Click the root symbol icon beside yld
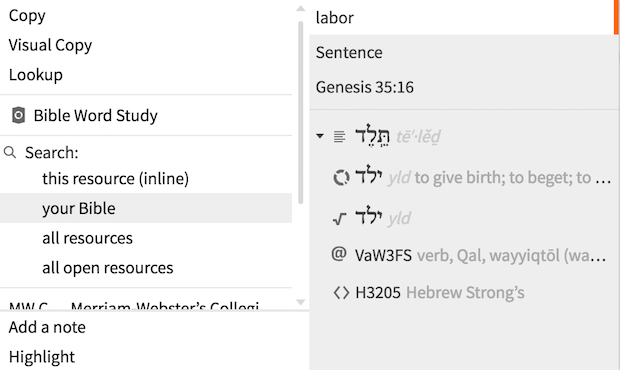The image size is (620, 370). [x=340, y=218]
